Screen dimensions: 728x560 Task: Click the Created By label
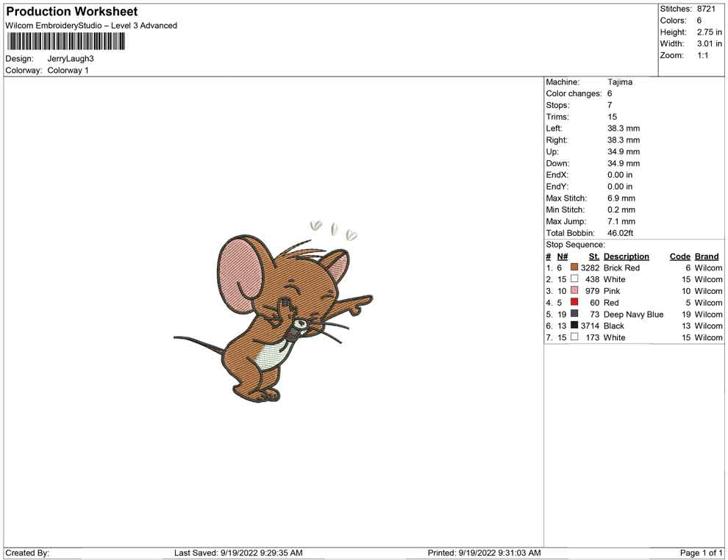point(27,553)
